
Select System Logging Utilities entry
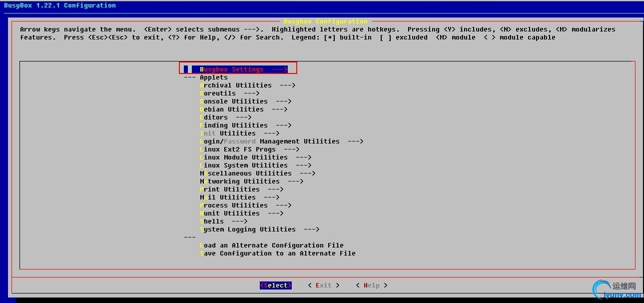point(260,229)
